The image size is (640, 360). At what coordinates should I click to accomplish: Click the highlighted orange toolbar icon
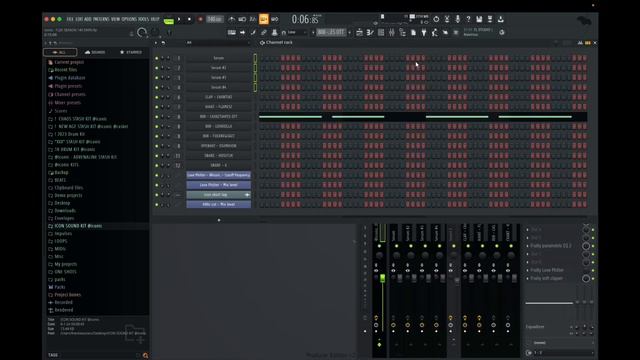click(264, 19)
